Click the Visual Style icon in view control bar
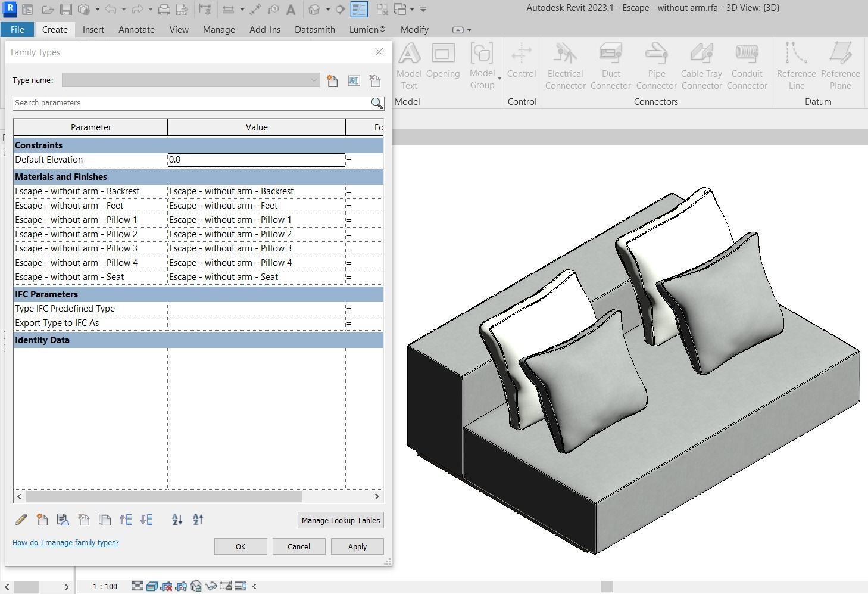Image resolution: width=868 pixels, height=594 pixels. 152,586
